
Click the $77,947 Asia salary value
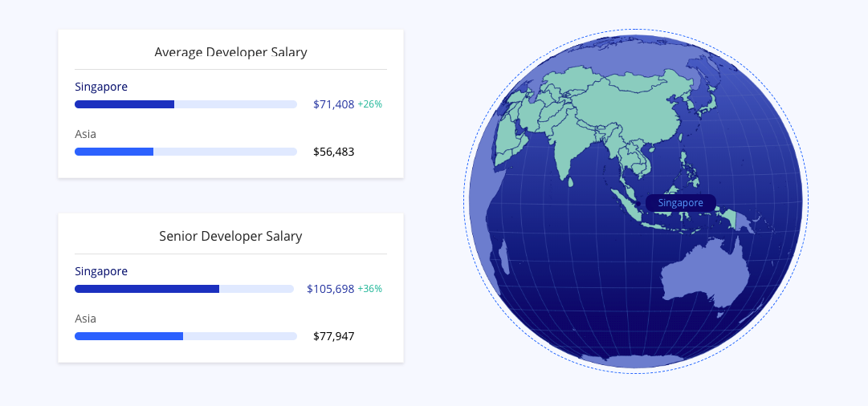pos(333,336)
